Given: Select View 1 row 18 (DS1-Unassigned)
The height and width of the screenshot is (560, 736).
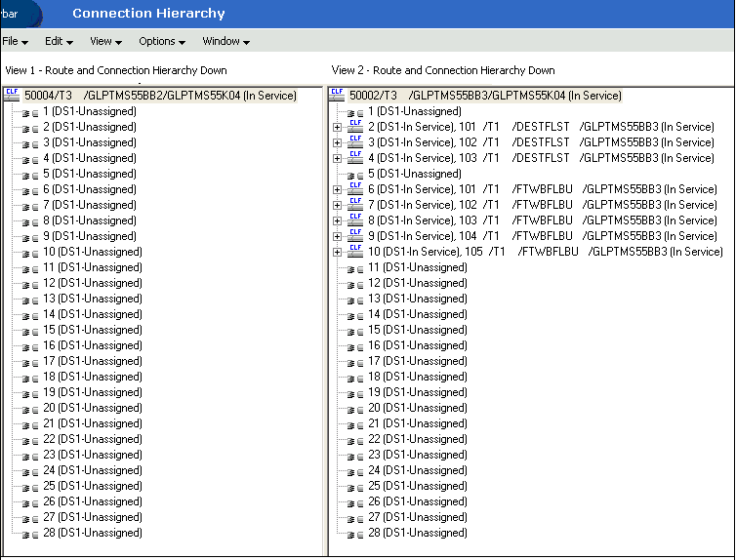Looking at the screenshot, I should [x=93, y=377].
